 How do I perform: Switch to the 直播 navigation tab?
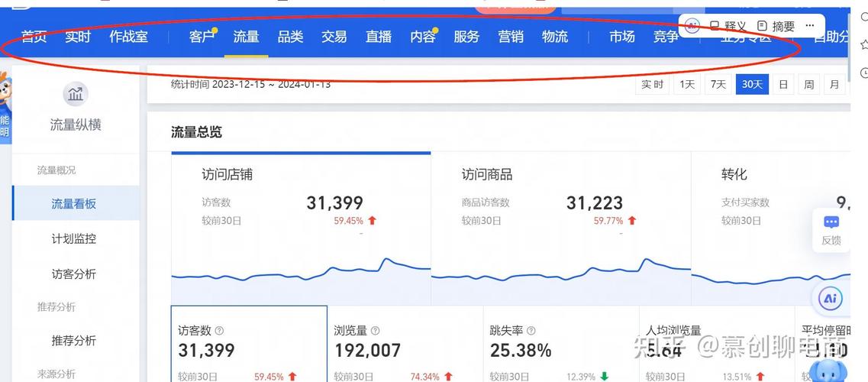pyautogui.click(x=379, y=37)
